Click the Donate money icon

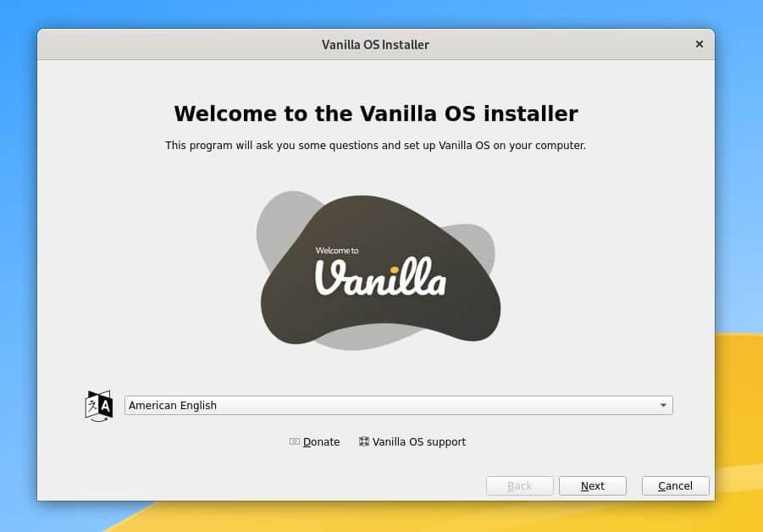tap(295, 441)
